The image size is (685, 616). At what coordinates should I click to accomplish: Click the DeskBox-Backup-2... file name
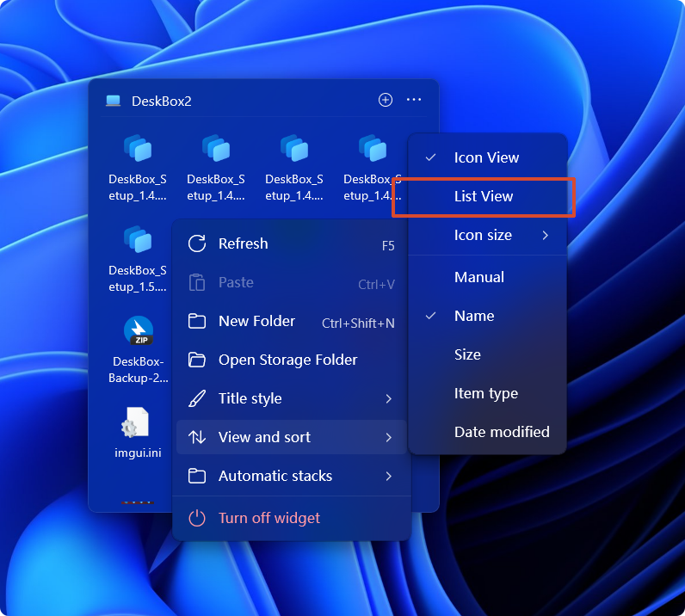(138, 370)
